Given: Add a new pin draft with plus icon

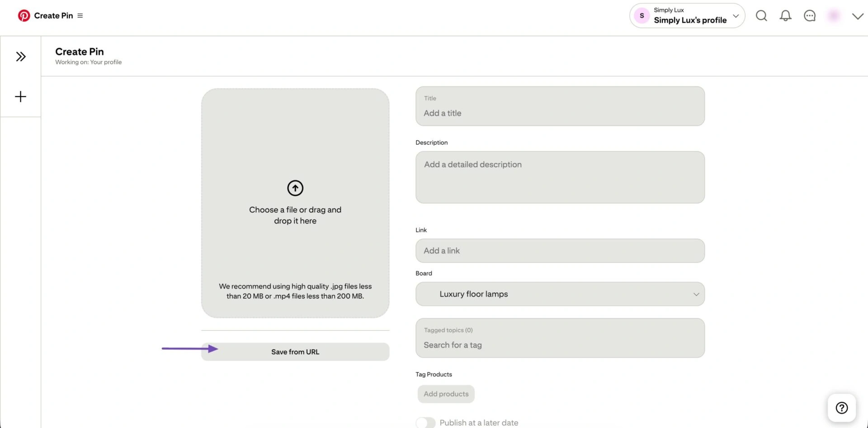Looking at the screenshot, I should pos(21,96).
